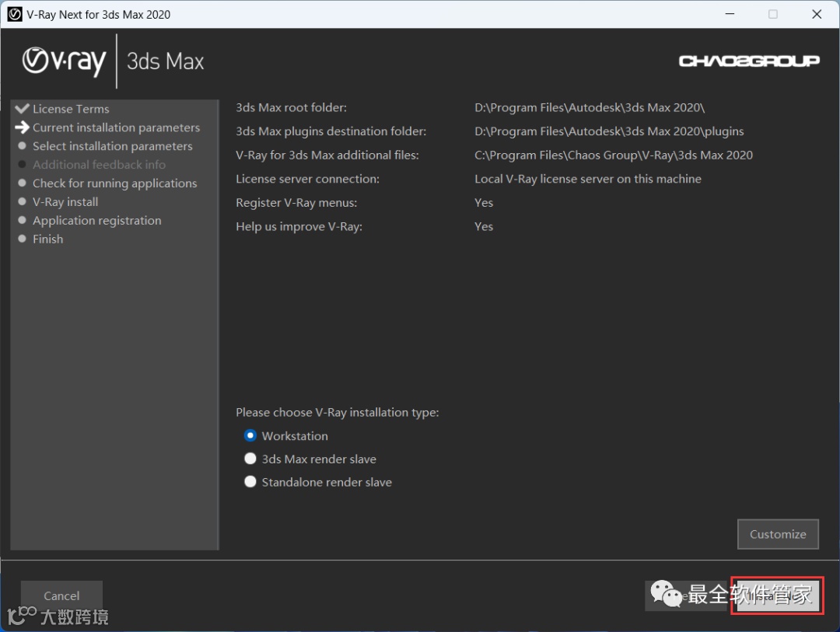Click 'License server connection:' label
The height and width of the screenshot is (632, 840).
(307, 179)
